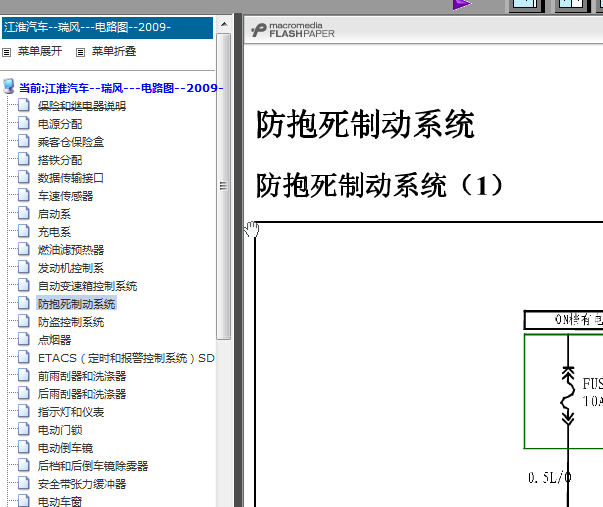Click the page icon beside 防抱死制动系统
Screen dimensions: 603x507
[x=24, y=303]
